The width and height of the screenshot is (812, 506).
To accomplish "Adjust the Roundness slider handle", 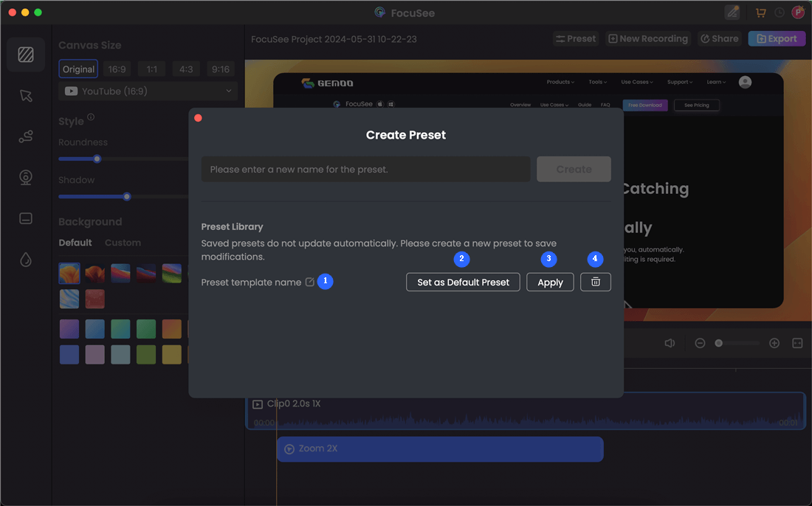I will 97,159.
